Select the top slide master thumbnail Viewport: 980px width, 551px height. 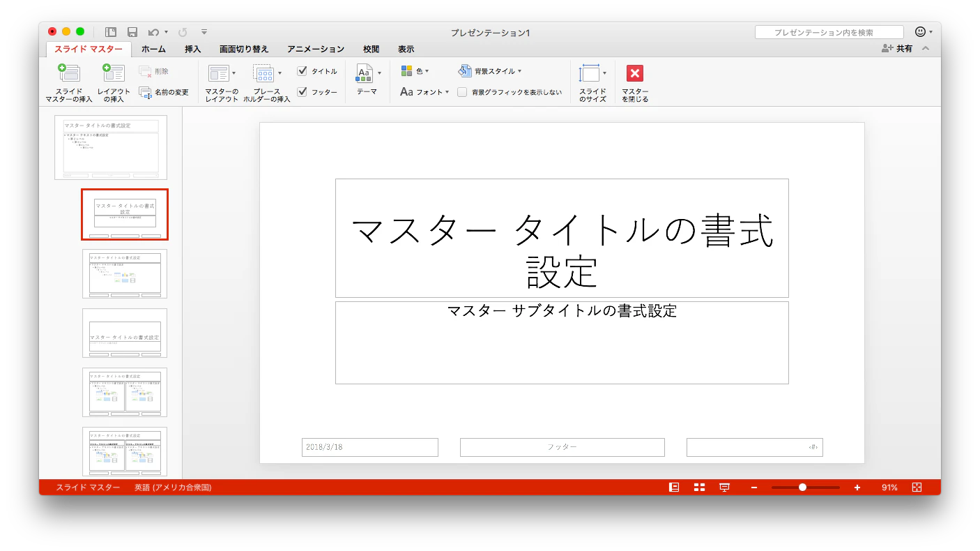(111, 147)
